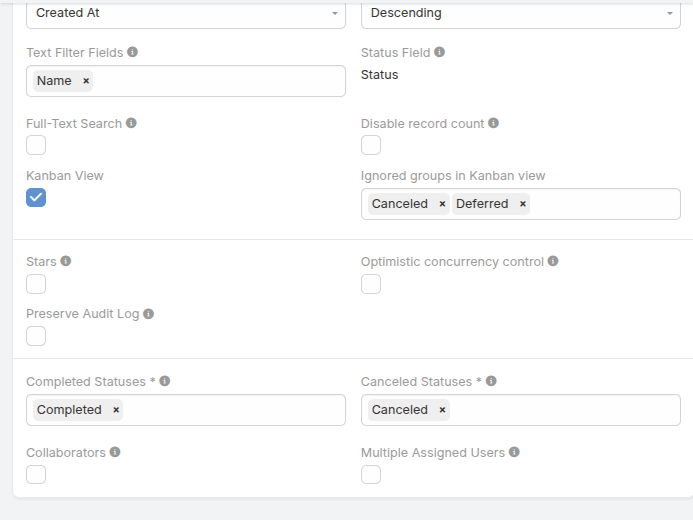
Task: Remove Canceled from ignored Kanban groups
Action: tap(442, 204)
